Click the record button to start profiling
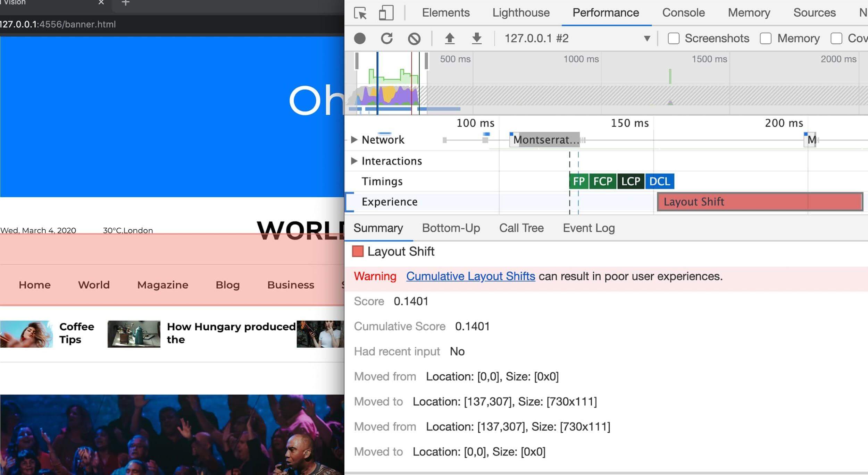 coord(359,39)
